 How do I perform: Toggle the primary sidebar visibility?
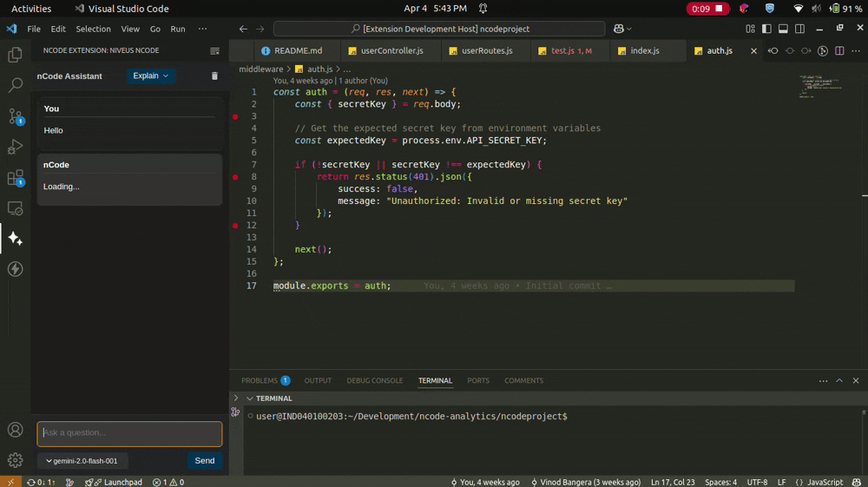[x=766, y=29]
